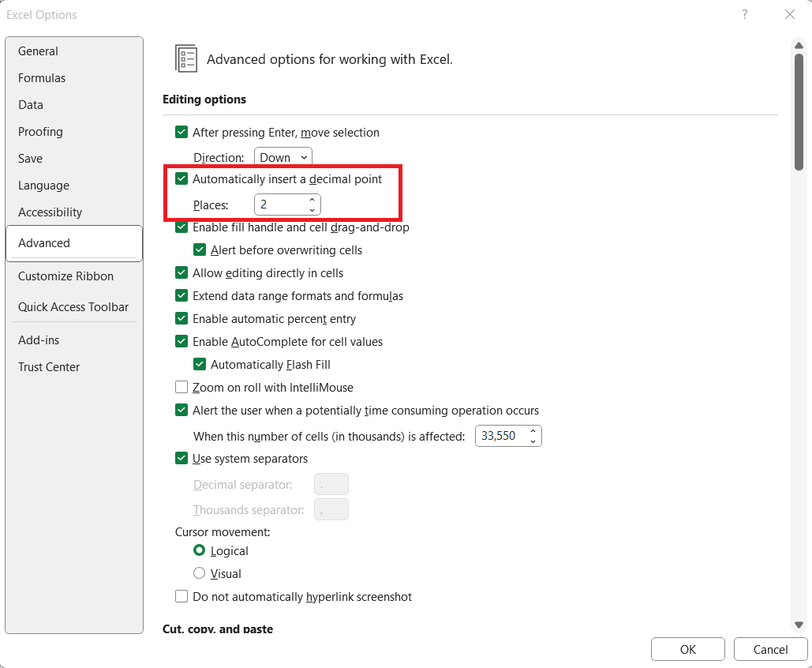Toggle Automatically Flash Fill

[200, 364]
